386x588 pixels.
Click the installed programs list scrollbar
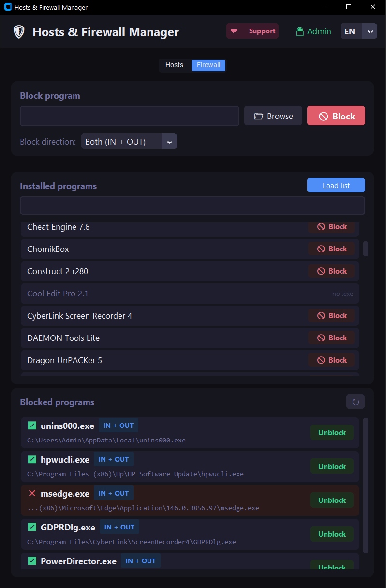click(366, 249)
